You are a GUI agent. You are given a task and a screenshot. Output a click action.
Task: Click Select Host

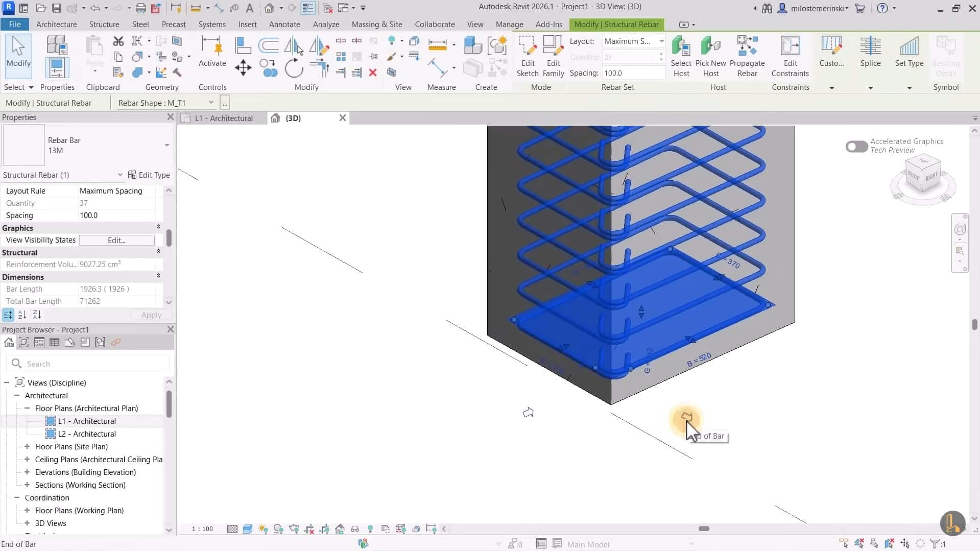point(681,56)
